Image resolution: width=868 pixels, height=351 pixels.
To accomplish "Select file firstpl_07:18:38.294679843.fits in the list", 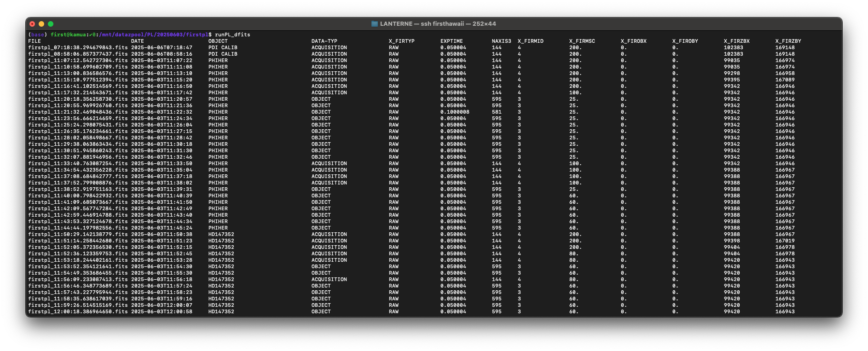I will [78, 47].
